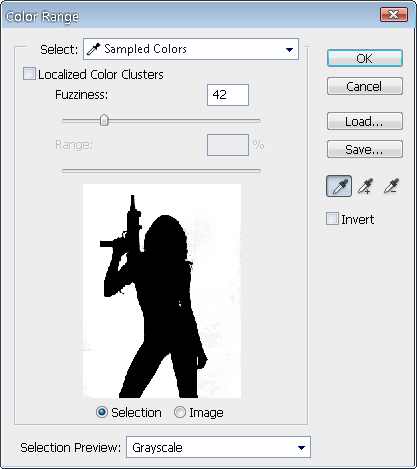Click the Fuzziness value field
The image size is (417, 469).
coord(228,95)
